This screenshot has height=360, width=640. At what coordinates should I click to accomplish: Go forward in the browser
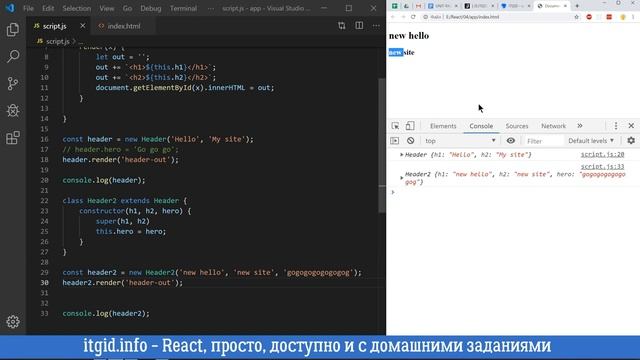point(403,17)
